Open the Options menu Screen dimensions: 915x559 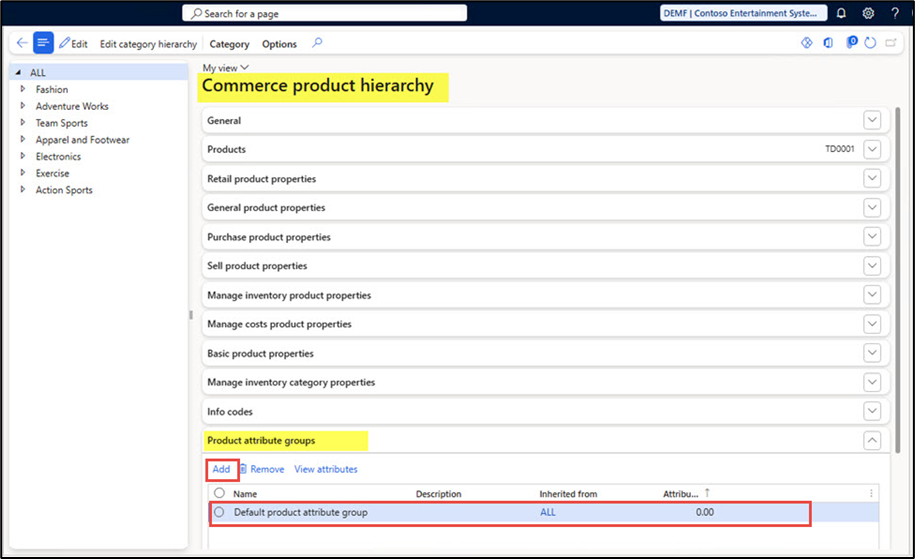pos(279,44)
